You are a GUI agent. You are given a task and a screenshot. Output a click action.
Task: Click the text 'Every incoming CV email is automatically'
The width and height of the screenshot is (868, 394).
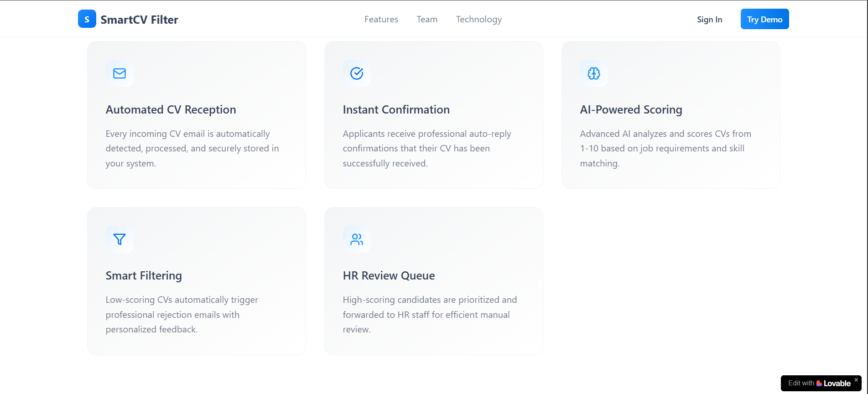188,134
